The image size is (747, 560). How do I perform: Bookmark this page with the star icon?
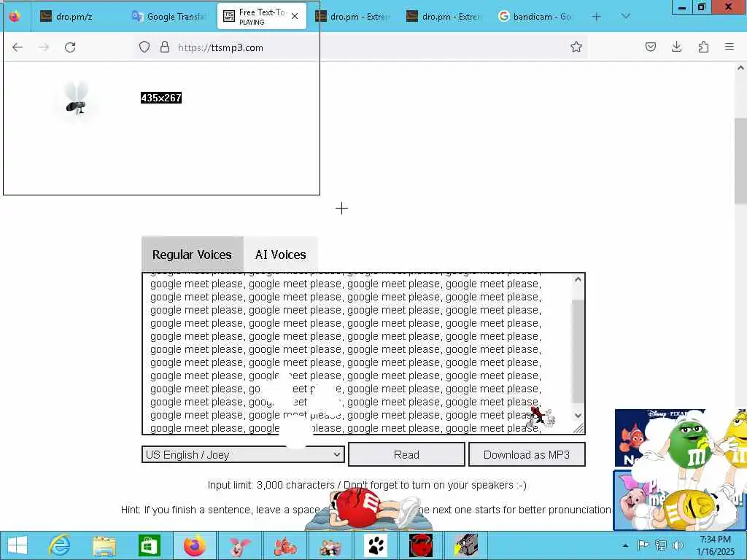coord(576,47)
